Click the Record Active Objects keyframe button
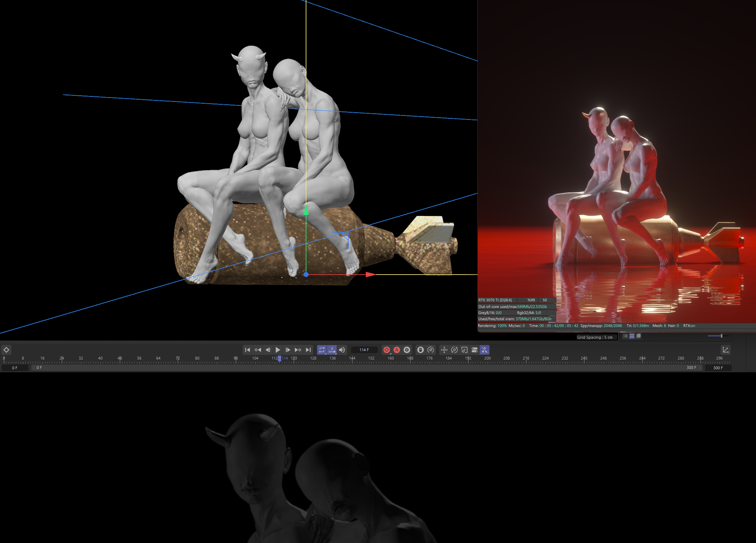This screenshot has height=543, width=756. (387, 350)
